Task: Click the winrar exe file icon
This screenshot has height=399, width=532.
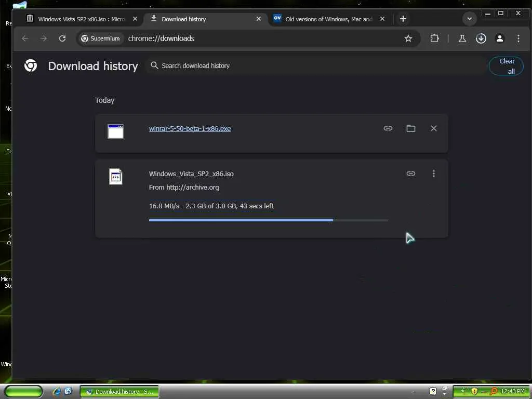Action: (116, 131)
